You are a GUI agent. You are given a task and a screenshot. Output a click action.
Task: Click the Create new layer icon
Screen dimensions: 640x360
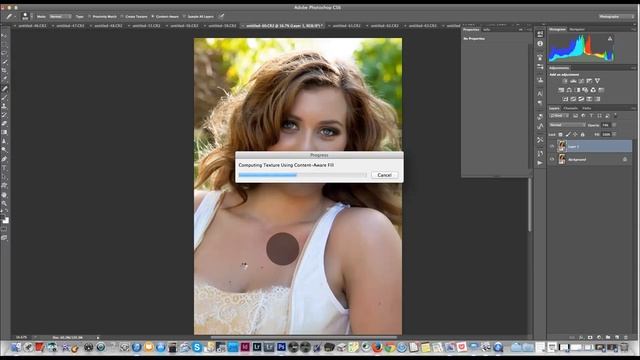coord(617,337)
